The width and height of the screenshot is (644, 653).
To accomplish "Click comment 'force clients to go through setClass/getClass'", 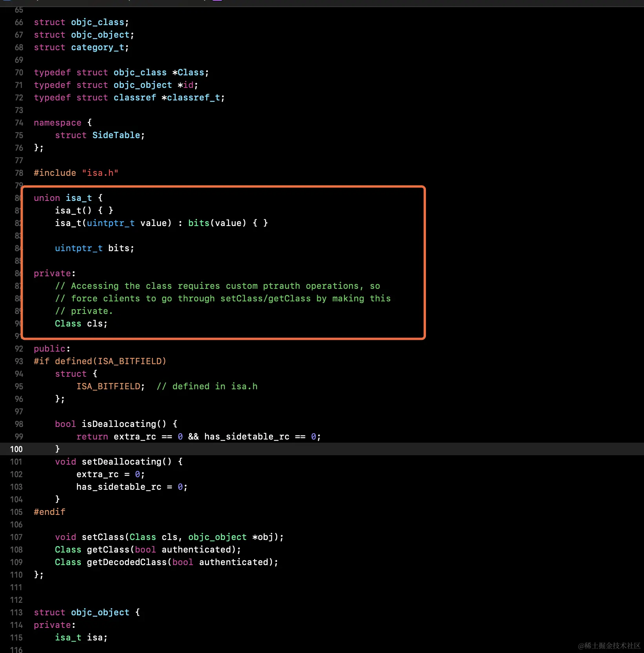I will click(x=223, y=299).
